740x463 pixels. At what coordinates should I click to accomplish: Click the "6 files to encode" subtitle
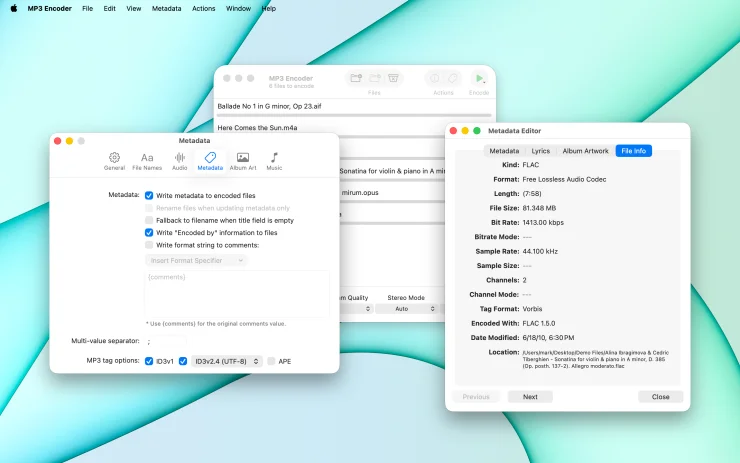tap(291, 86)
